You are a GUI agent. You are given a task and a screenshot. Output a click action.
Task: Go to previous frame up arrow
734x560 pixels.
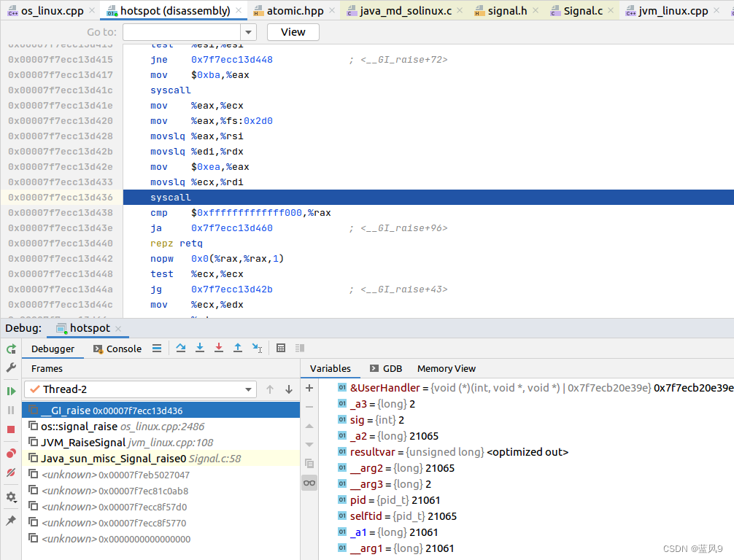coord(270,389)
